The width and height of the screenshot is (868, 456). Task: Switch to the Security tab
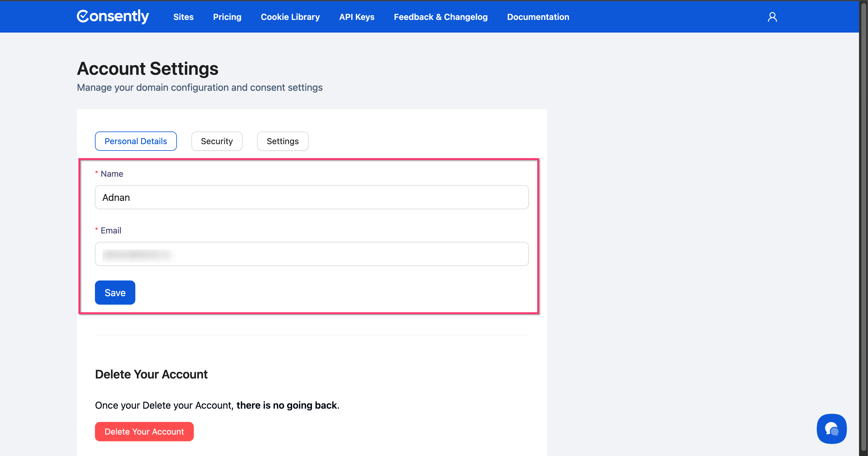[x=217, y=141]
